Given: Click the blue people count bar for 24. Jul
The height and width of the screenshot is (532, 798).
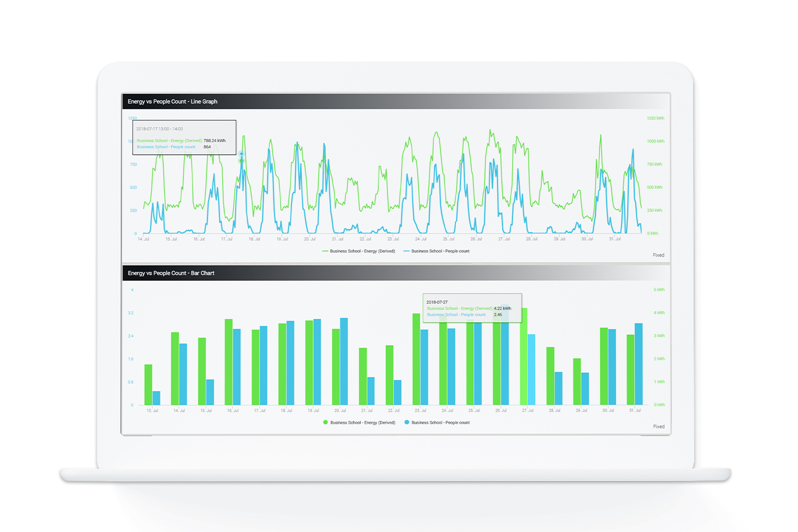Looking at the screenshot, I should pos(451,367).
